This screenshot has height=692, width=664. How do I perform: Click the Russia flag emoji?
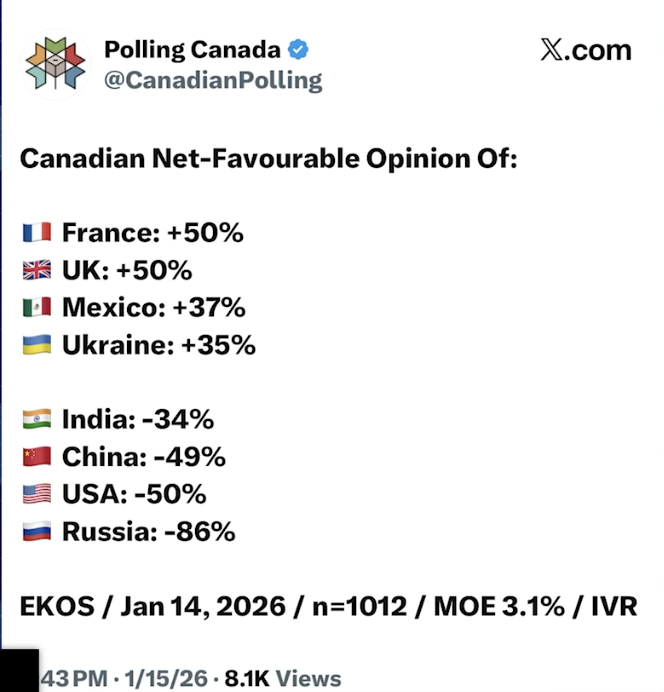[37, 533]
